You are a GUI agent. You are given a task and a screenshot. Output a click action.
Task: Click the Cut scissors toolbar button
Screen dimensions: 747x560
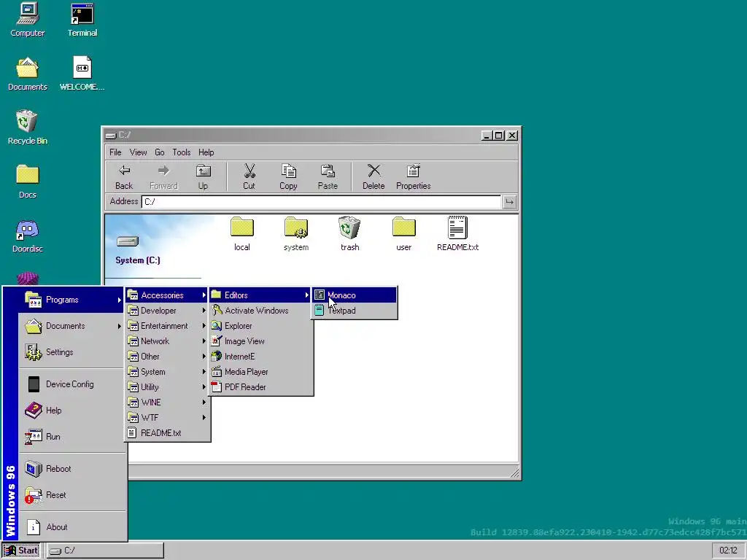[249, 176]
